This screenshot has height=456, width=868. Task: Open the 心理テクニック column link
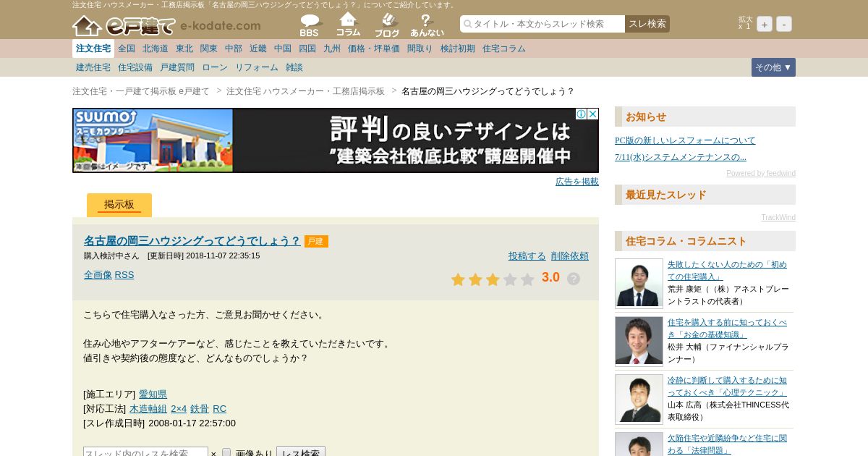[x=727, y=387]
